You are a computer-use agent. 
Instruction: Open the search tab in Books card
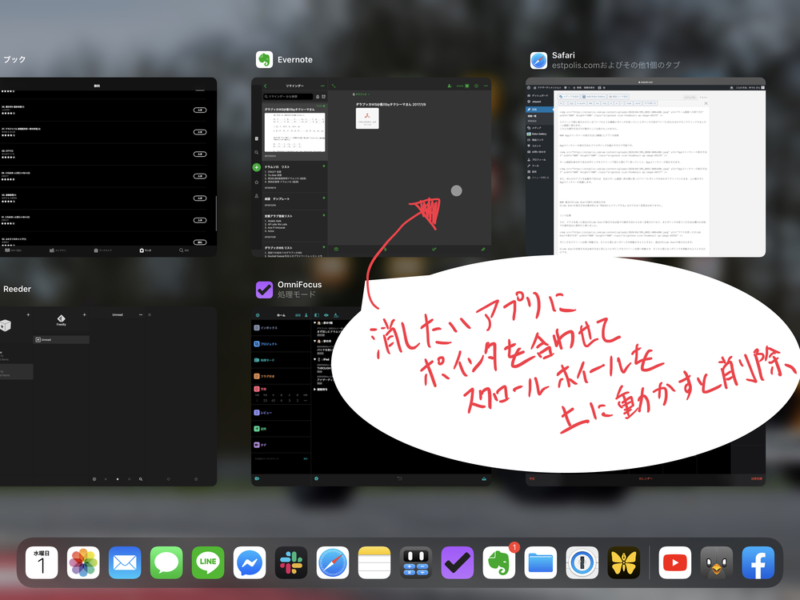pyautogui.click(x=184, y=251)
